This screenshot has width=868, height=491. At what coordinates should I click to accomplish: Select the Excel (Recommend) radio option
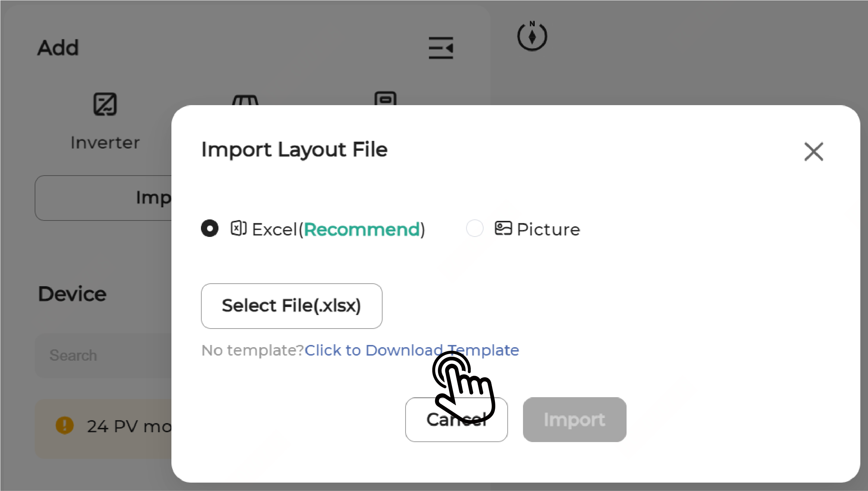tap(210, 229)
